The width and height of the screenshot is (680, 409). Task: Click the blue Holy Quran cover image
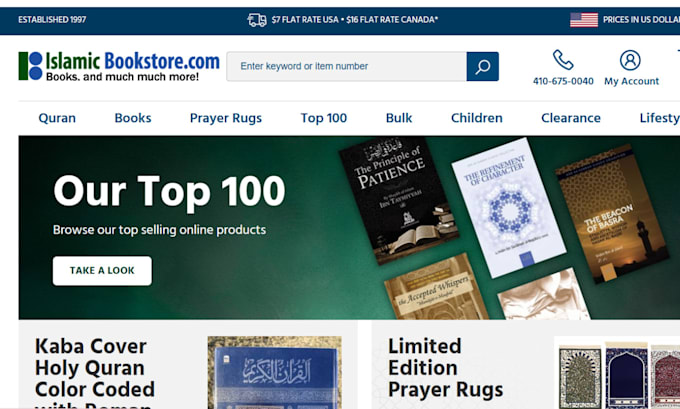coord(275,373)
